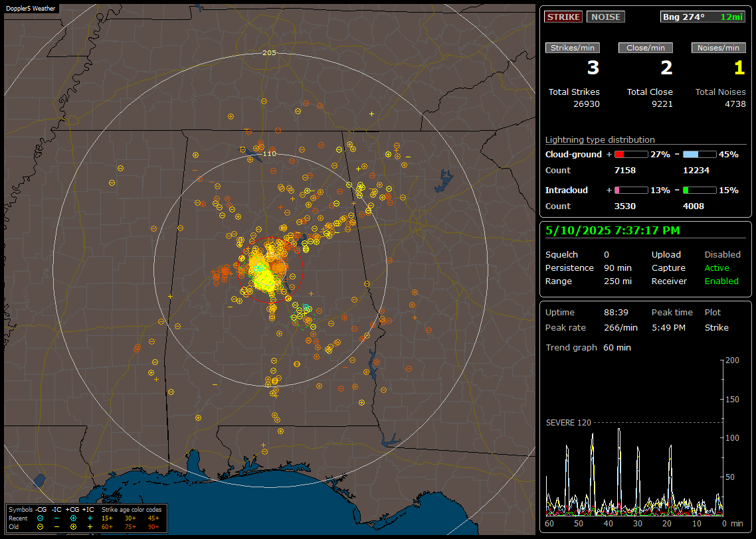The width and height of the screenshot is (756, 539).
Task: Click the Old +IC yellow plus symbol
Action: [90, 526]
